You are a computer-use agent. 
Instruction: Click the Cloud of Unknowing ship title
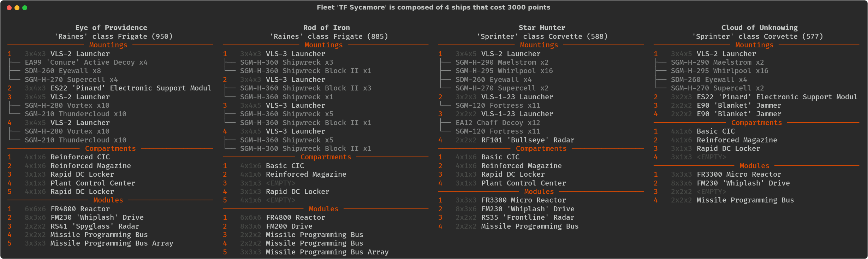[759, 28]
